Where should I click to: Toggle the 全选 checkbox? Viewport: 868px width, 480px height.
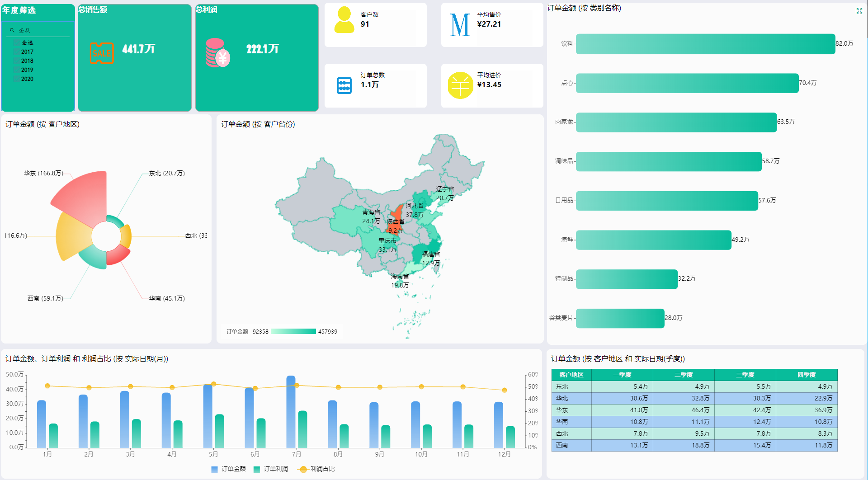[x=17, y=42]
